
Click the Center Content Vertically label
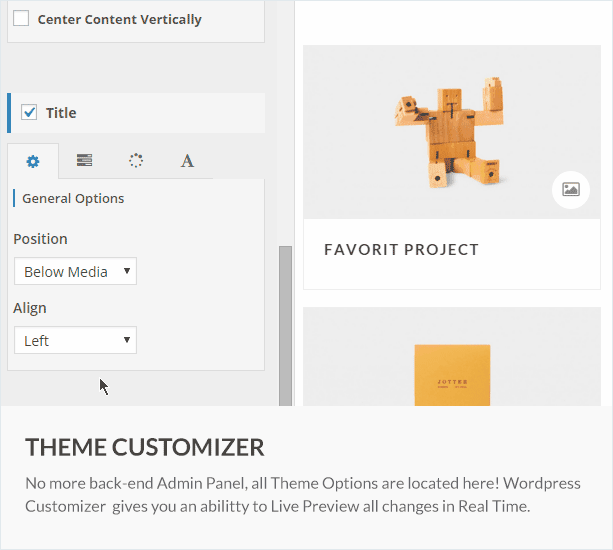(x=119, y=19)
